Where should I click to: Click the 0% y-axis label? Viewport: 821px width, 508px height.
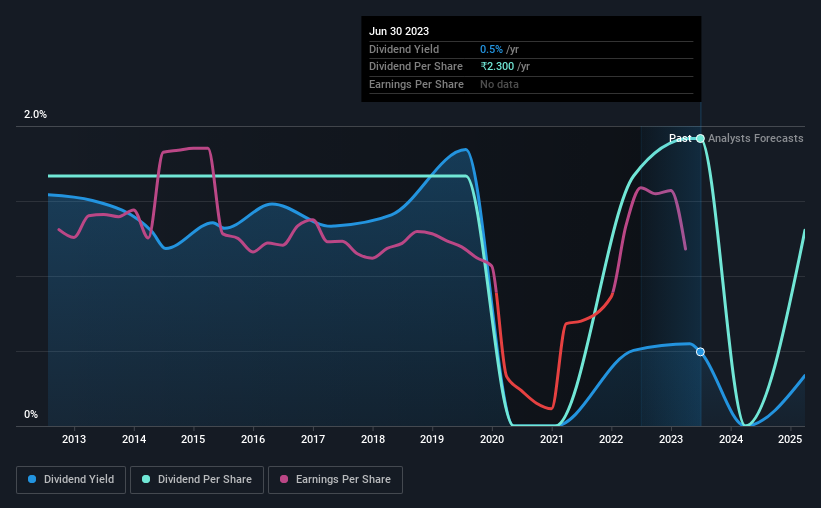31,414
